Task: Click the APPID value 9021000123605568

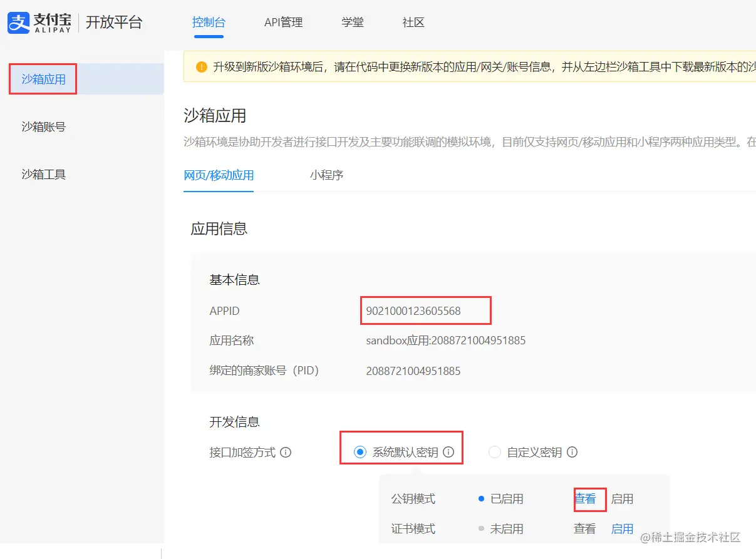Action: click(x=413, y=311)
